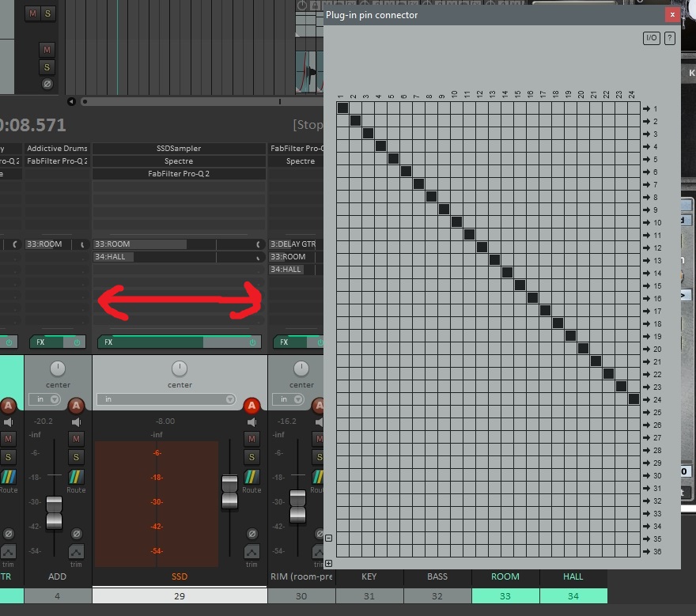696x616 pixels.
Task: Click the plus box at pin connector's lower left
Action: coord(328,564)
